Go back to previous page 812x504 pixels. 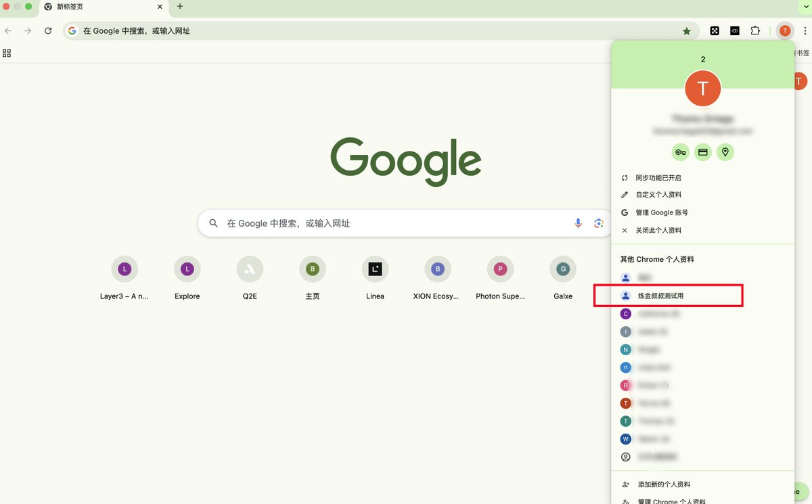8,30
